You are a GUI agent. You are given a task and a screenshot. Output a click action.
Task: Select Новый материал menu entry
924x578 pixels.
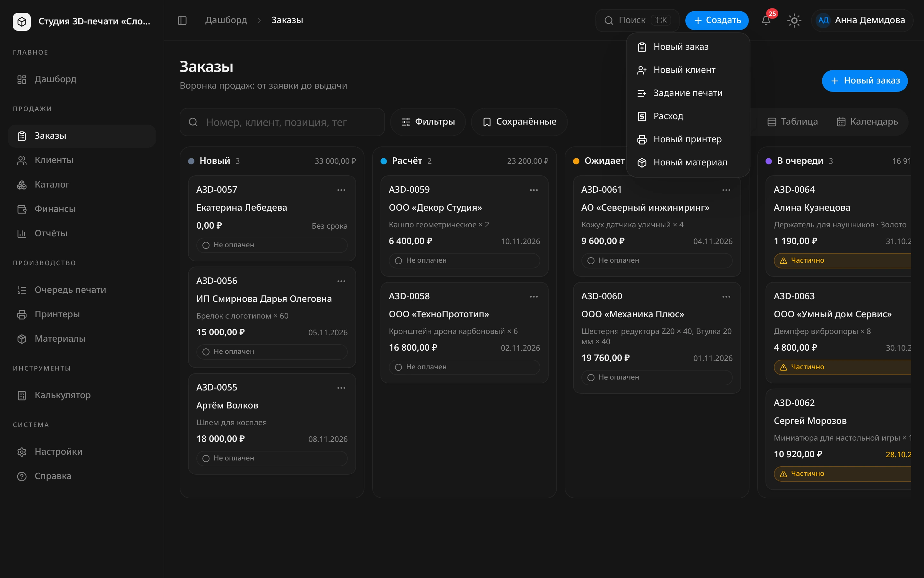[688, 162]
